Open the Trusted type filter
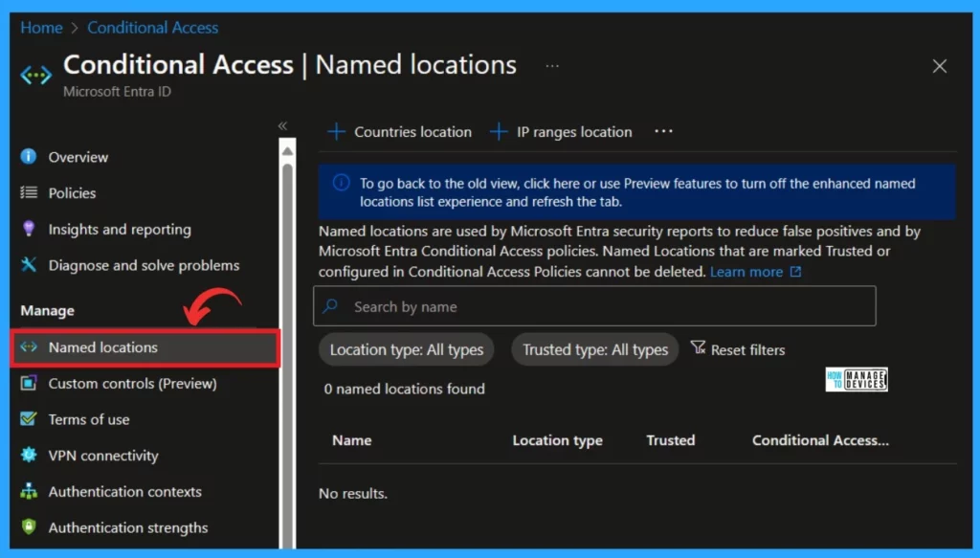 595,350
